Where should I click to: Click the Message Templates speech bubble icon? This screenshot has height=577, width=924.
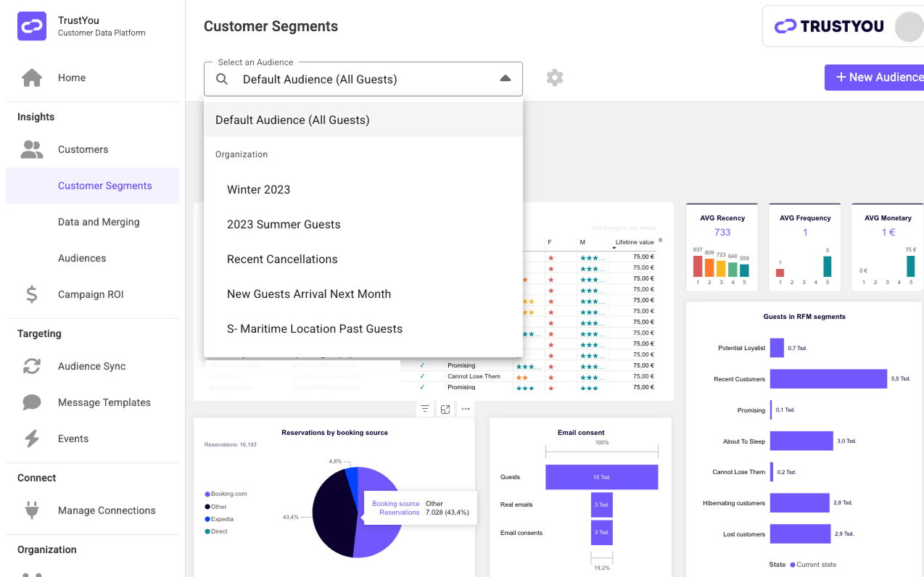click(32, 402)
